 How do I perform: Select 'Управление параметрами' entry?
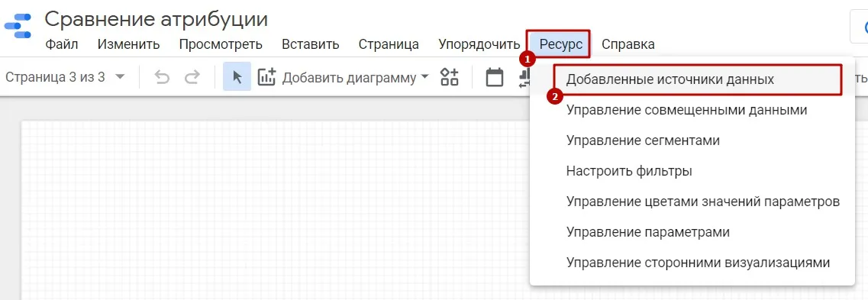(x=692, y=232)
